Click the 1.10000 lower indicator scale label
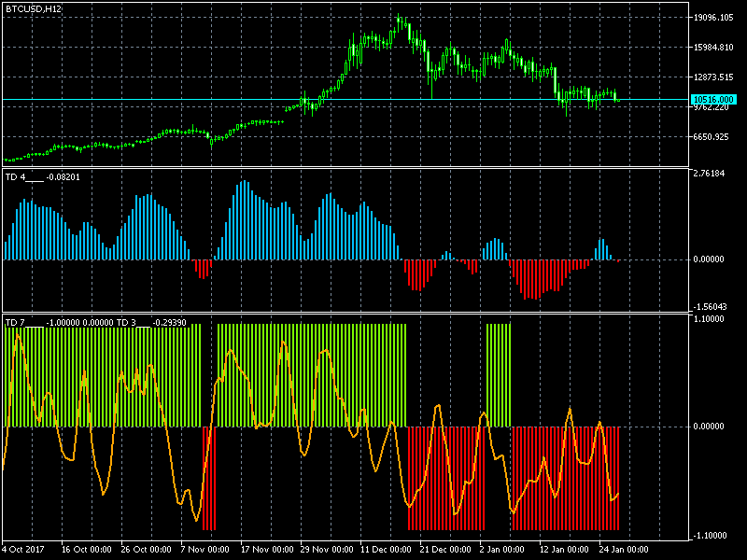This screenshot has height=560, width=747. pyautogui.click(x=712, y=319)
